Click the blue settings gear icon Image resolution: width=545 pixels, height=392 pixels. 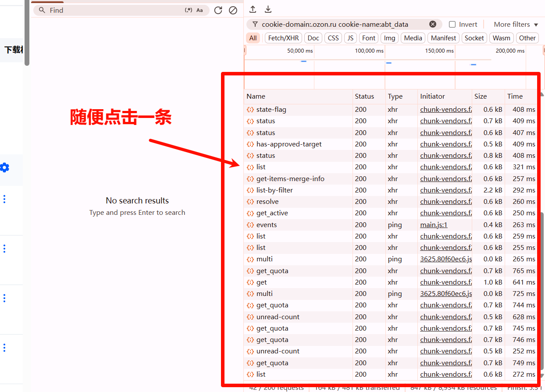[5, 167]
